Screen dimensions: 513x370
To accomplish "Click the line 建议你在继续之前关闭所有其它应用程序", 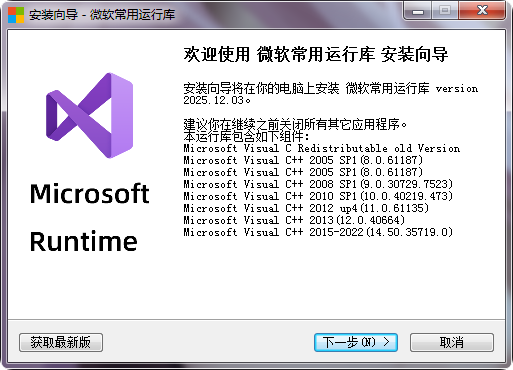I will [x=295, y=124].
